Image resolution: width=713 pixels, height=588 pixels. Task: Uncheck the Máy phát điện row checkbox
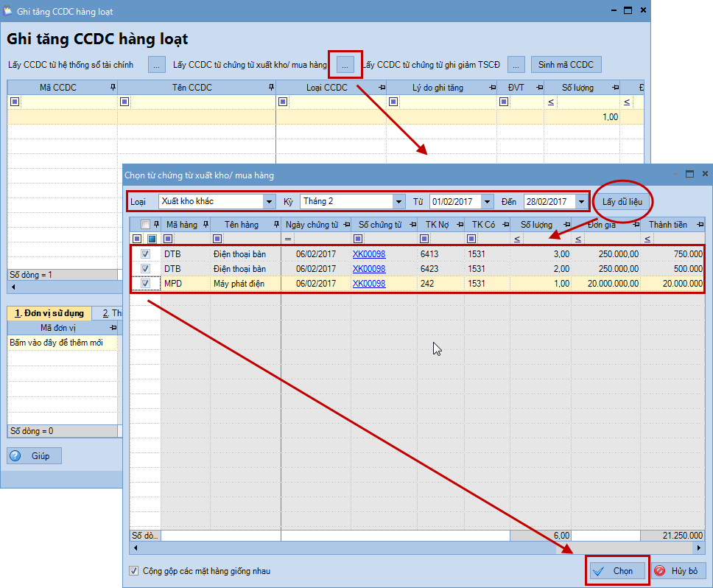pyautogui.click(x=145, y=283)
